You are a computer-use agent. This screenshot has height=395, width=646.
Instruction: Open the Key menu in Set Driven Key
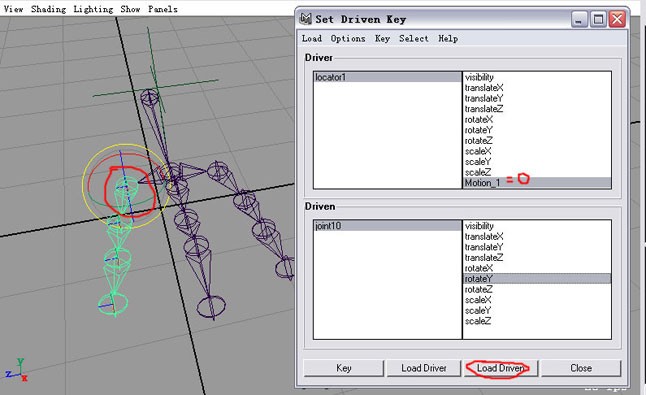382,39
